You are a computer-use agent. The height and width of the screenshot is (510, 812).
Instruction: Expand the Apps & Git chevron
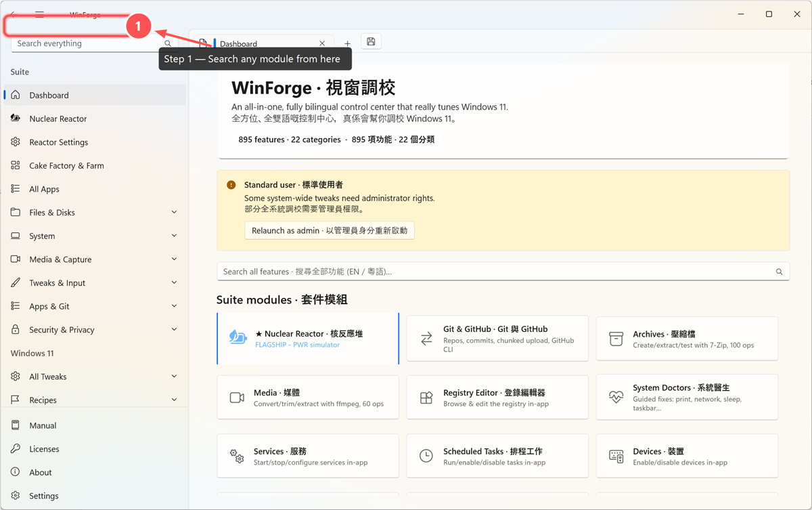(x=174, y=306)
